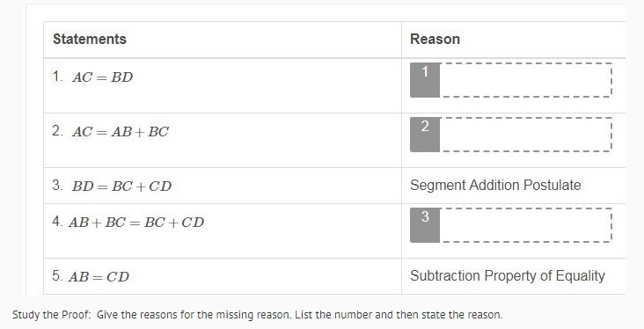
Task: Click the gray number 1 badge
Action: pyautogui.click(x=425, y=80)
